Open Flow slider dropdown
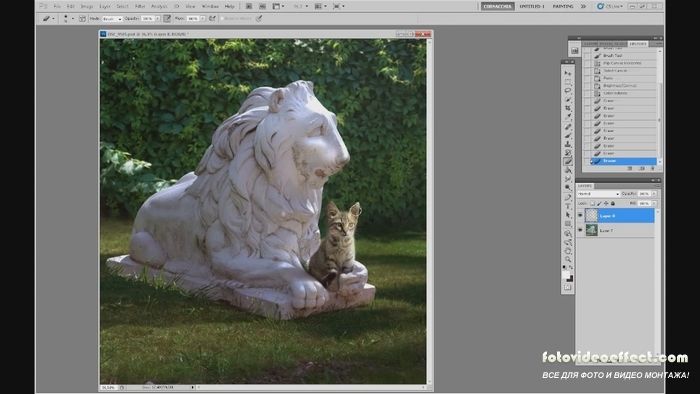Viewport: 700px width, 394px height. (x=202, y=19)
